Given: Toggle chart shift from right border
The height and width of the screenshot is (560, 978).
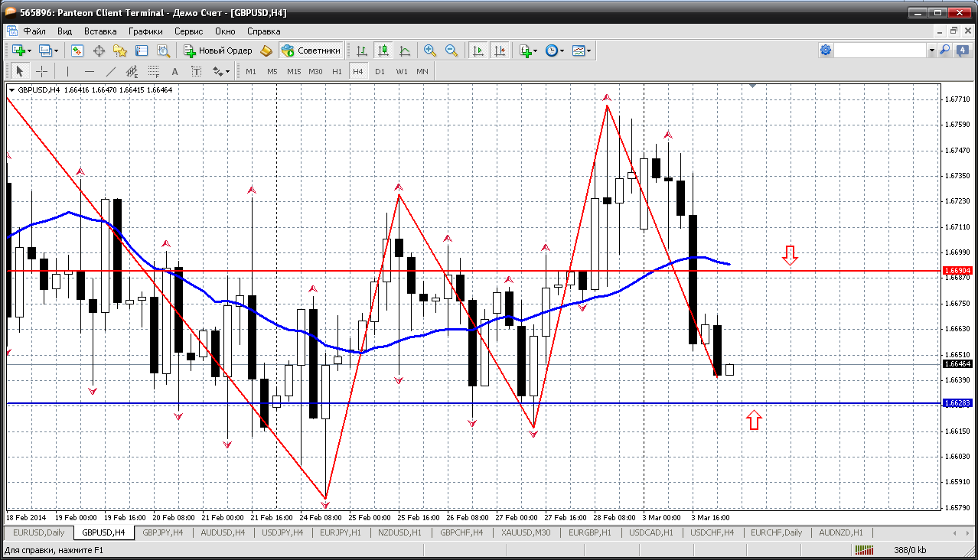Looking at the screenshot, I should click(500, 50).
